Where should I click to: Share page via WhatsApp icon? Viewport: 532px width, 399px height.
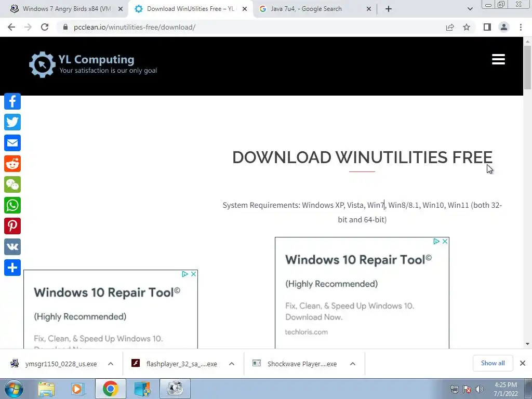tap(12, 205)
